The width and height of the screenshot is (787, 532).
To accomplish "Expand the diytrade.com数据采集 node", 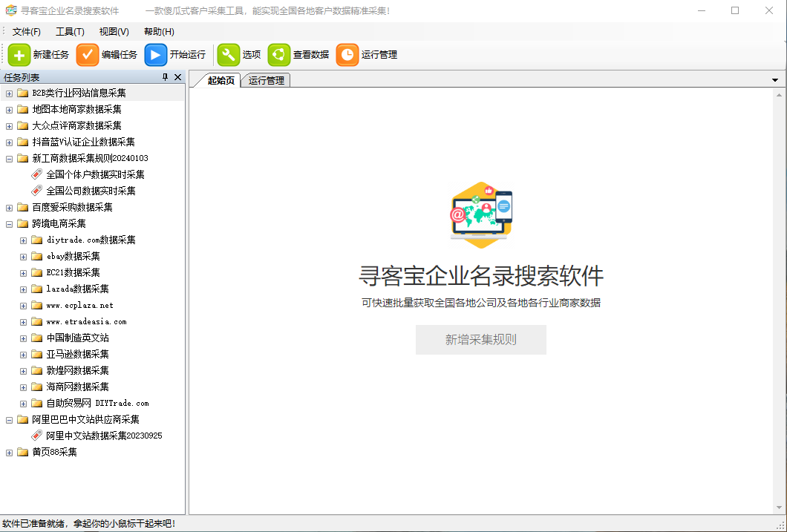I will [x=23, y=240].
